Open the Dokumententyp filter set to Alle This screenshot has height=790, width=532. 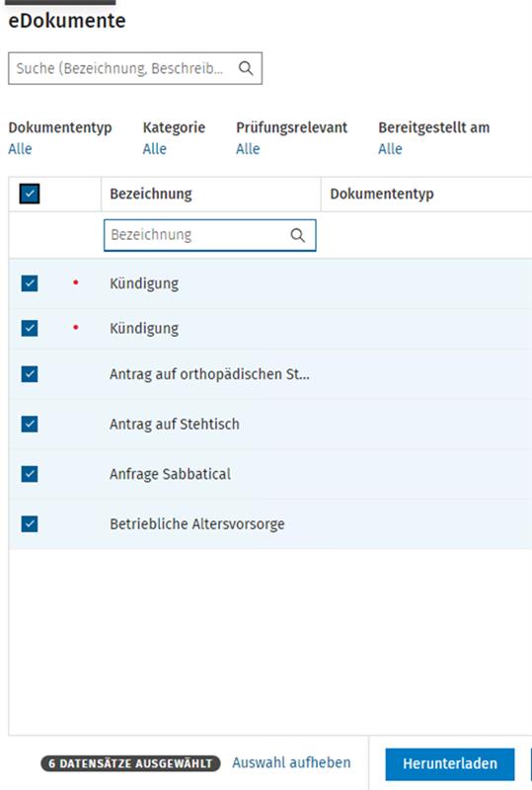pos(20,149)
